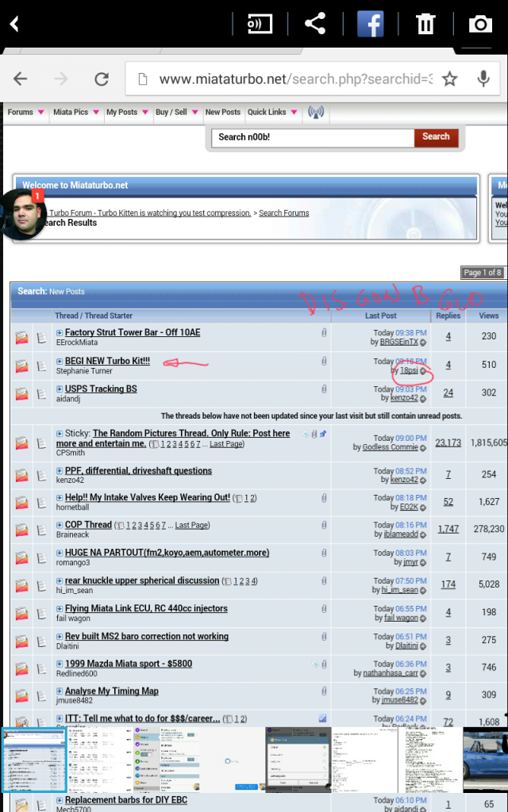Viewport: 508px width, 812px height.
Task: Go to last post by kenzo42 in USPS thread
Action: click(423, 398)
